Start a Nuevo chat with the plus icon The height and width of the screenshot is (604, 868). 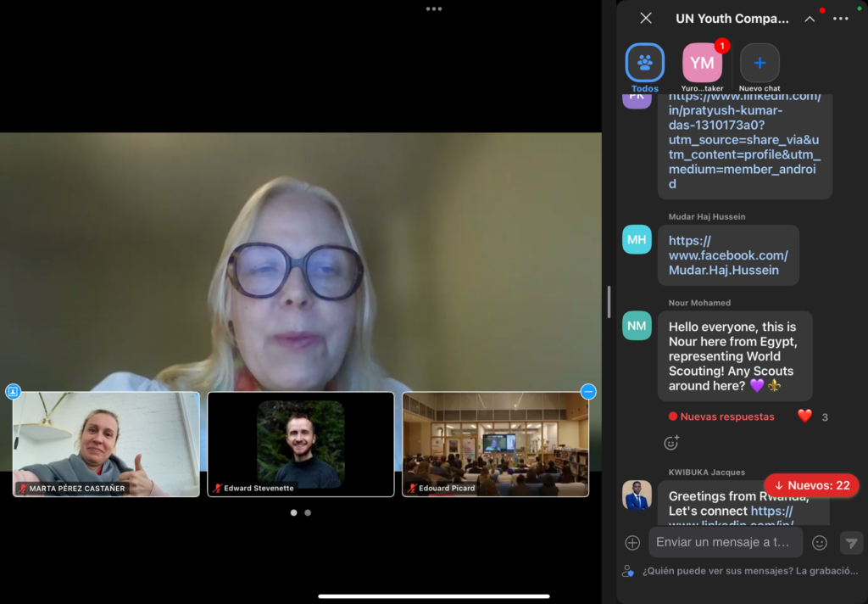(759, 63)
